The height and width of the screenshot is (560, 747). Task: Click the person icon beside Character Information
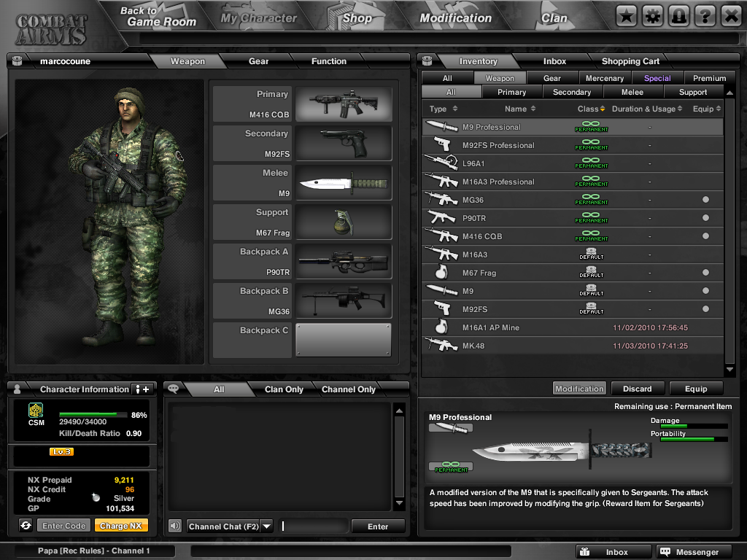[18, 389]
